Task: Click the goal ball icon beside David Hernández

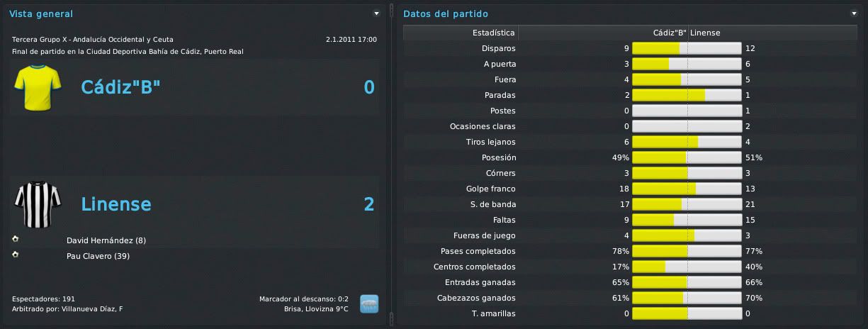Action: [x=16, y=239]
